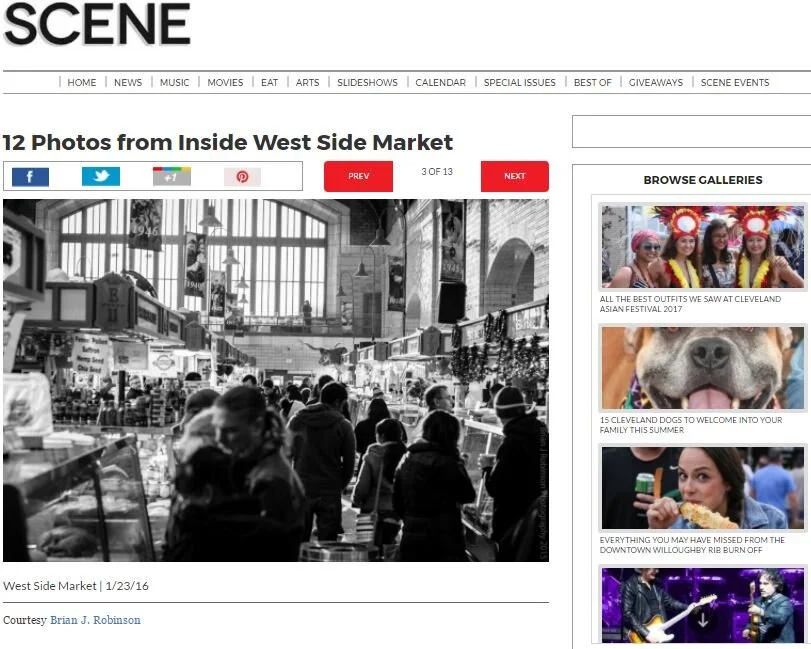Tweet this gallery via Twitter icon
The image size is (811, 649).
click(101, 176)
